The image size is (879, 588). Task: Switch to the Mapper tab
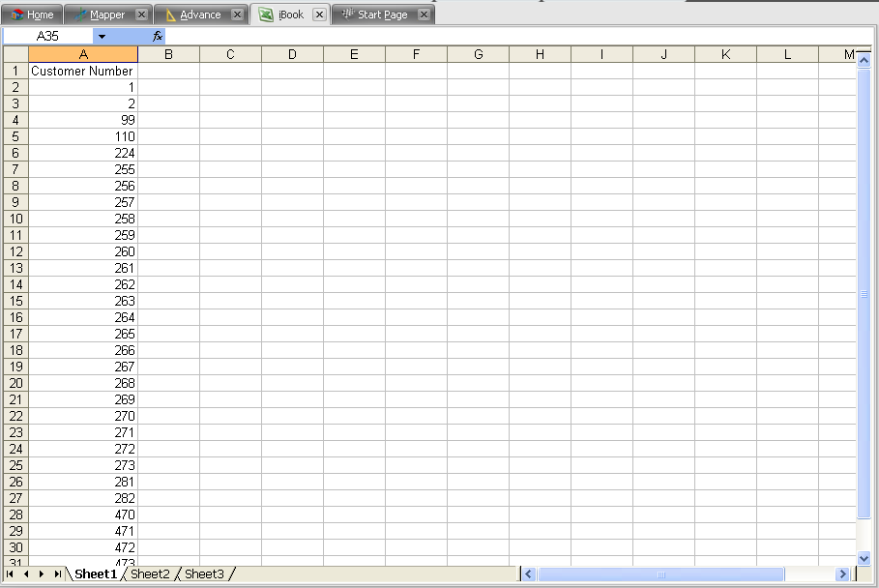tap(100, 15)
